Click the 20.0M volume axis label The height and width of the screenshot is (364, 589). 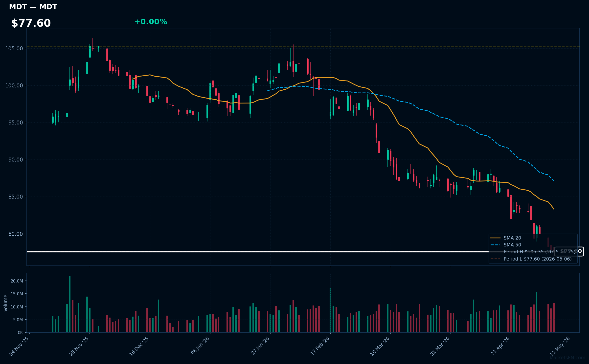(x=17, y=281)
